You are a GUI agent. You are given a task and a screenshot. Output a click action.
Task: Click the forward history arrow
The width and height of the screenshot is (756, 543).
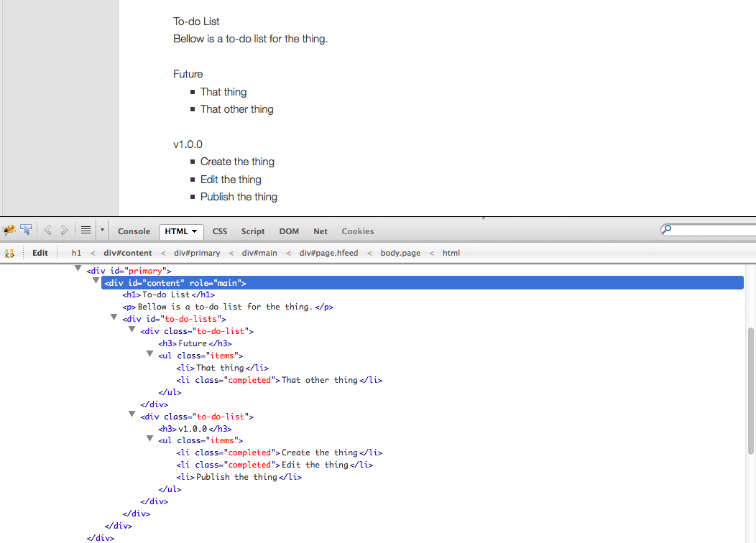[64, 231]
